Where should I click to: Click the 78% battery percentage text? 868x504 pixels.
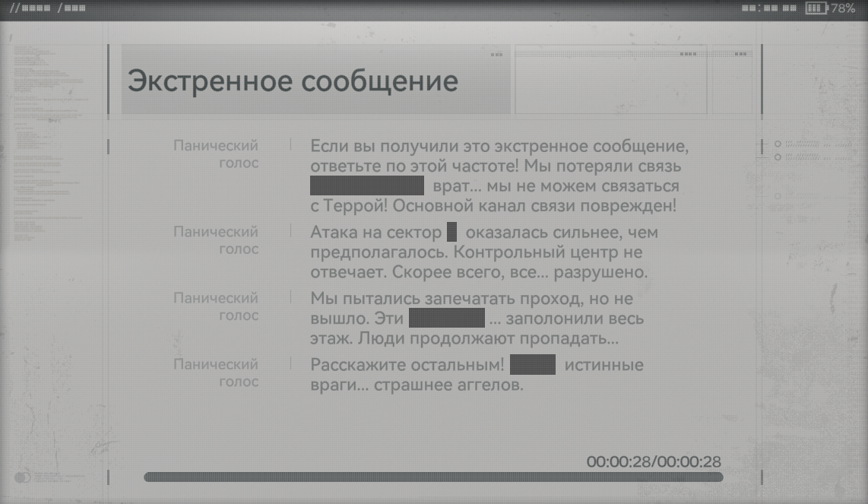click(x=843, y=8)
